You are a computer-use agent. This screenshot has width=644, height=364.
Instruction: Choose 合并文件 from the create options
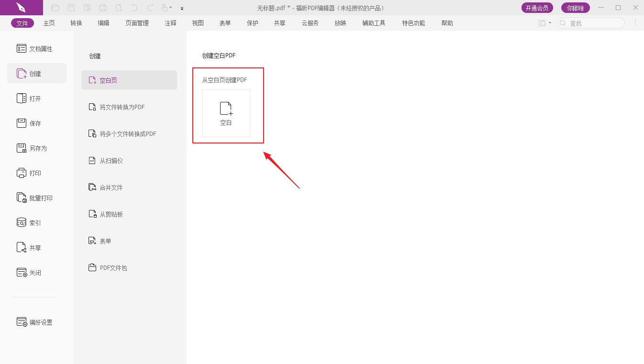tap(111, 188)
